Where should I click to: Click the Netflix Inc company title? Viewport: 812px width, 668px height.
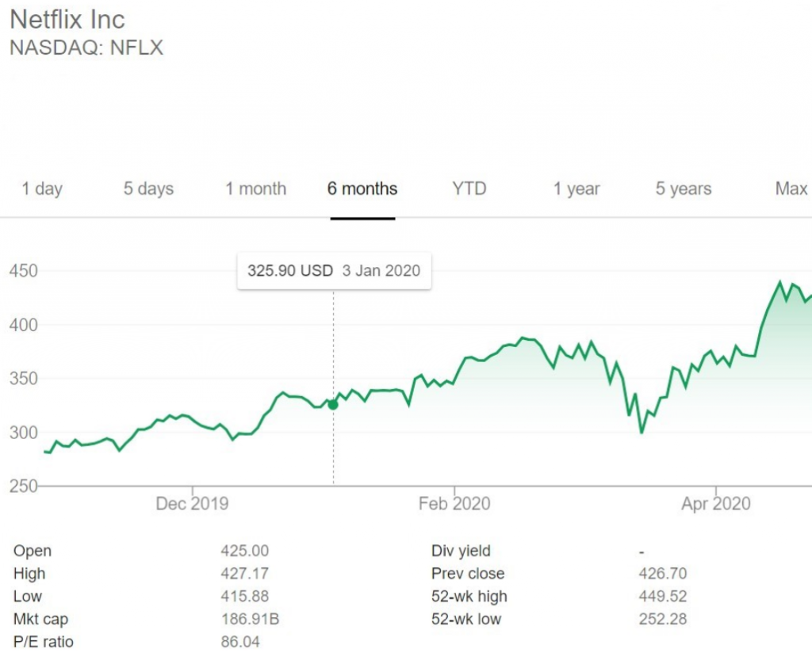(67, 19)
